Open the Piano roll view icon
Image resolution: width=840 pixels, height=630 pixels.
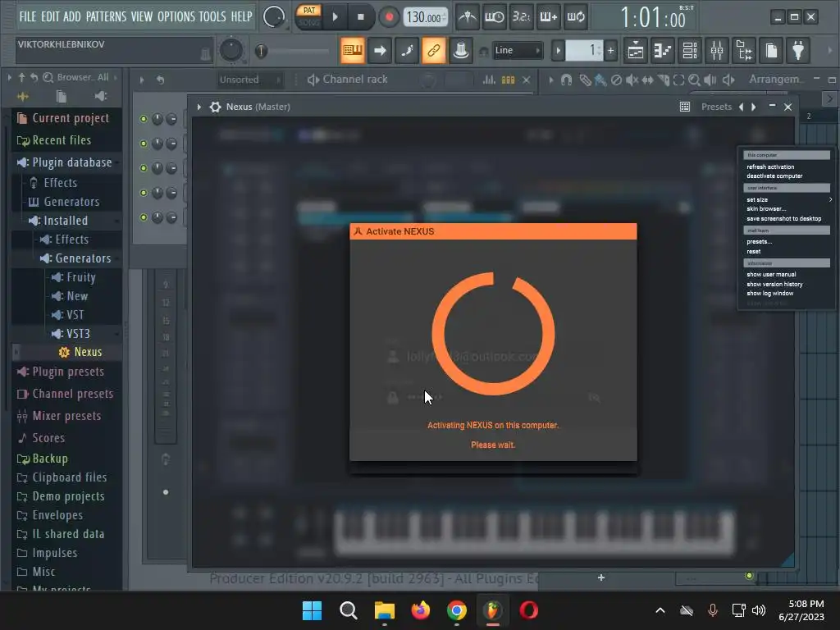click(x=663, y=50)
